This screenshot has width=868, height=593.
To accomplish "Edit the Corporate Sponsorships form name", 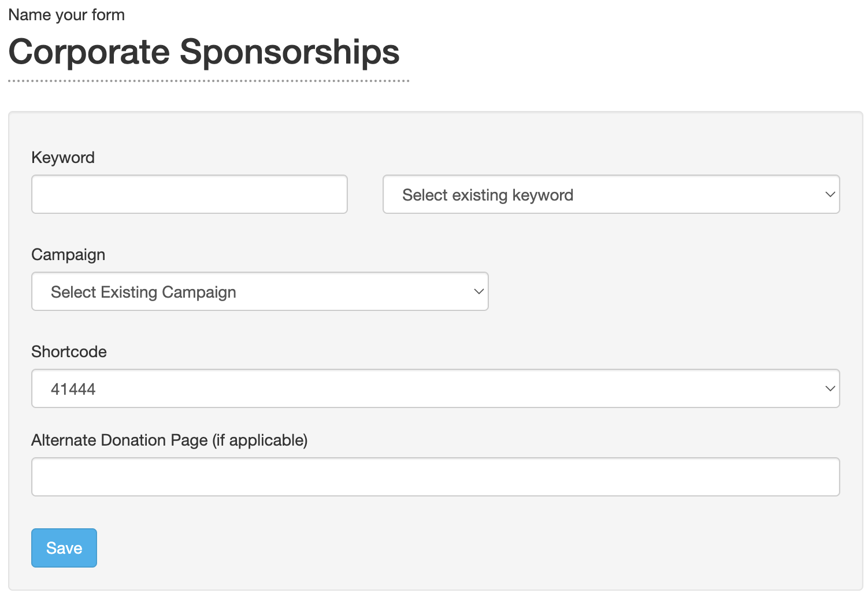I will tap(203, 52).
